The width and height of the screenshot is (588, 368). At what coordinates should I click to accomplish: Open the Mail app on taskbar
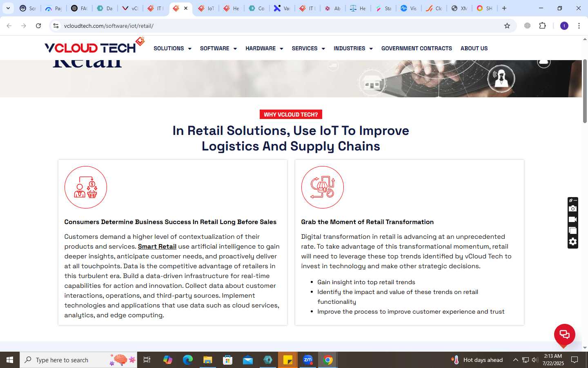(248, 360)
